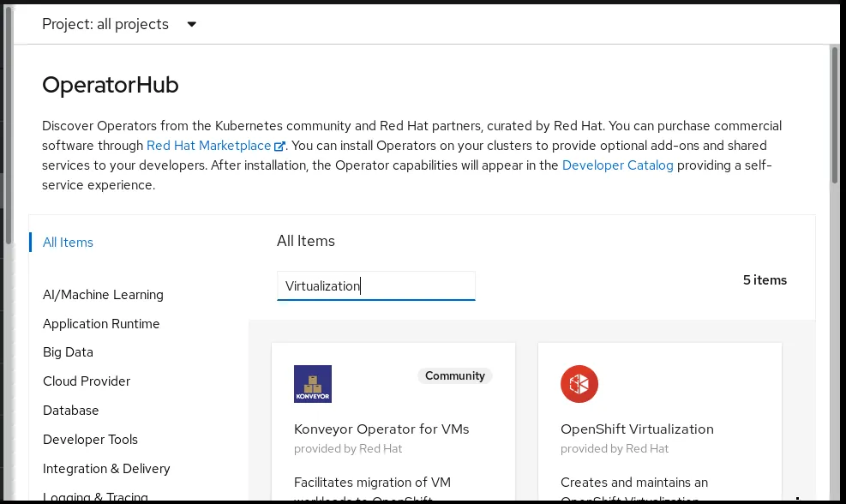Select the AI/Machine Learning category
Screen dimensions: 846x504
coord(103,295)
